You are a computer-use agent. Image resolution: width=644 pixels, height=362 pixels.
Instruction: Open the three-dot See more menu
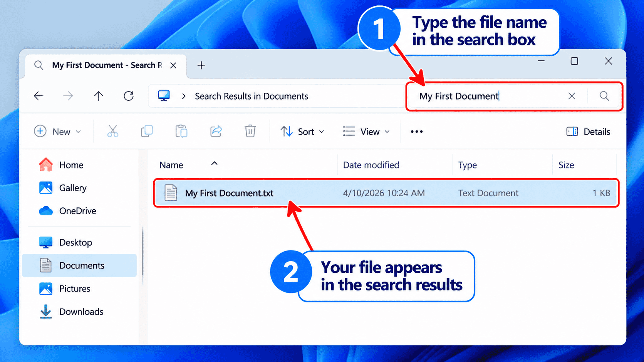tap(416, 132)
